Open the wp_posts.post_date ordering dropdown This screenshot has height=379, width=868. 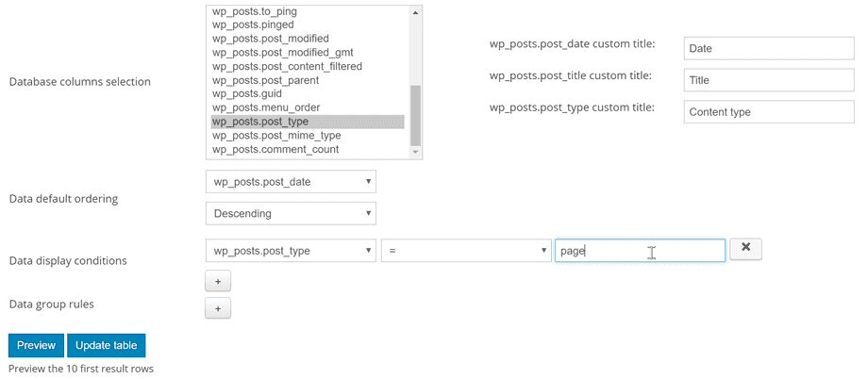tap(290, 182)
